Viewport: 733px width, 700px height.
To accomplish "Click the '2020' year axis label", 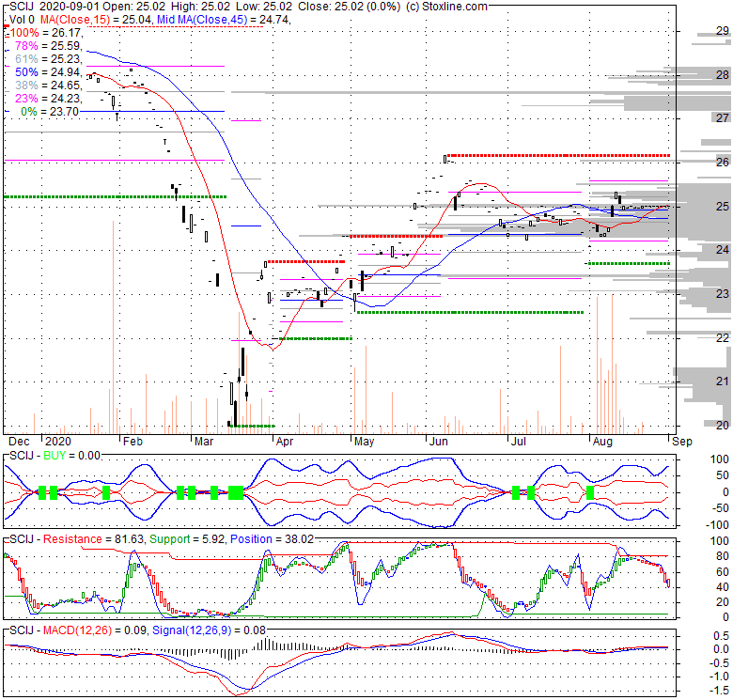I will [58, 441].
